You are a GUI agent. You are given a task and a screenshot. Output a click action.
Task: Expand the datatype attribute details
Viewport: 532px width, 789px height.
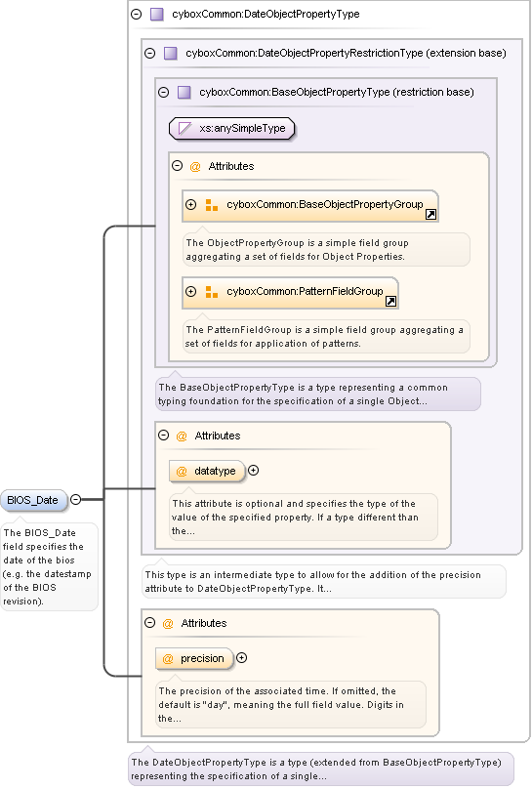254,471
